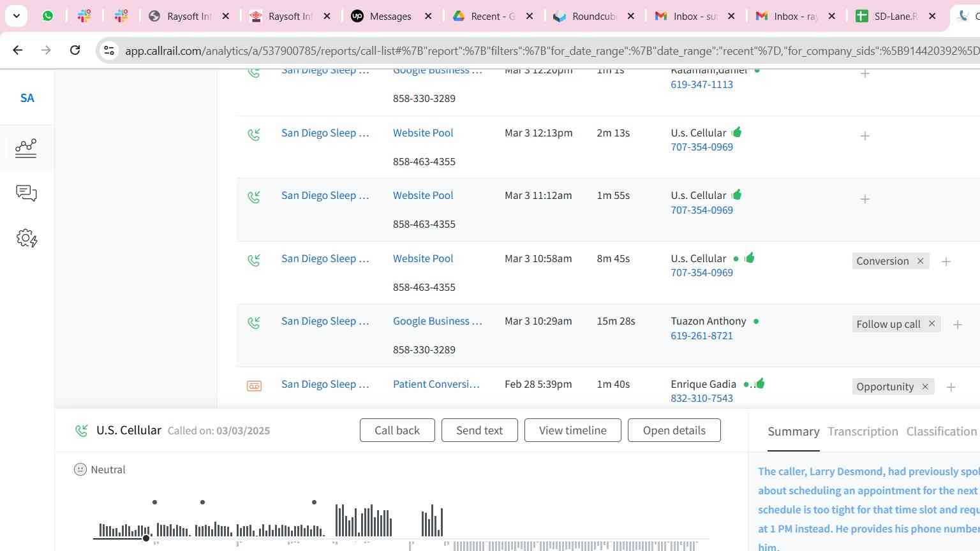
Task: Open the first Slack browser tab
Action: click(84, 16)
